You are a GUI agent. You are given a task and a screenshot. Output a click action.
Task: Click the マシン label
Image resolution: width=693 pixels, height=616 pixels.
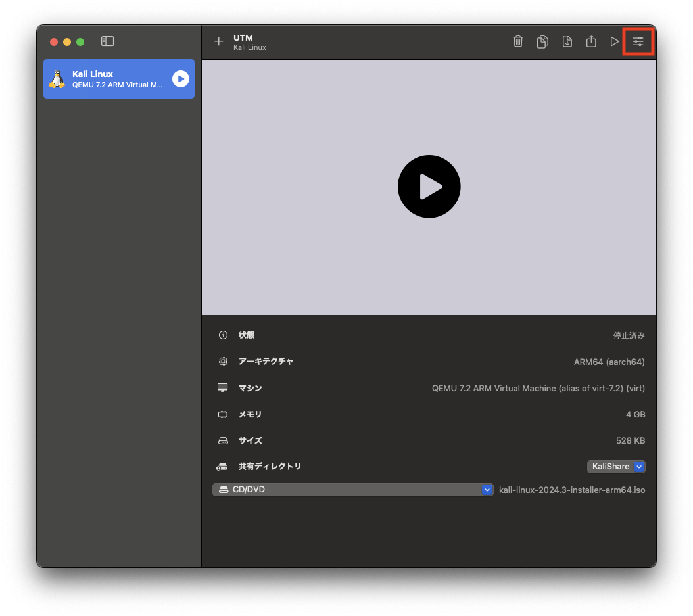pyautogui.click(x=250, y=388)
